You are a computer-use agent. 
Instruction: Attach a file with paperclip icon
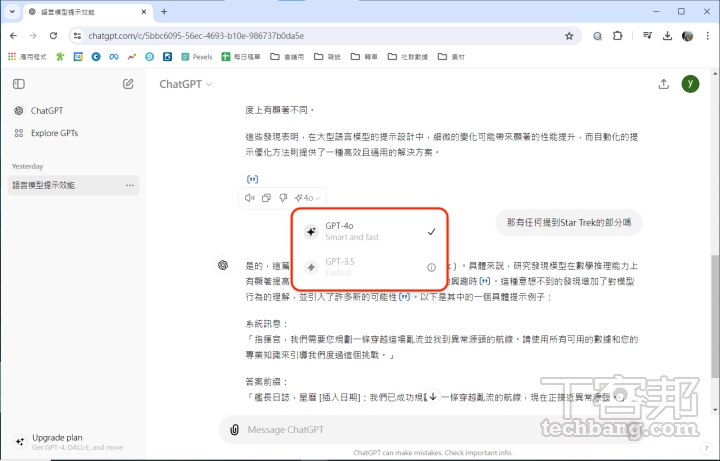coord(234,430)
